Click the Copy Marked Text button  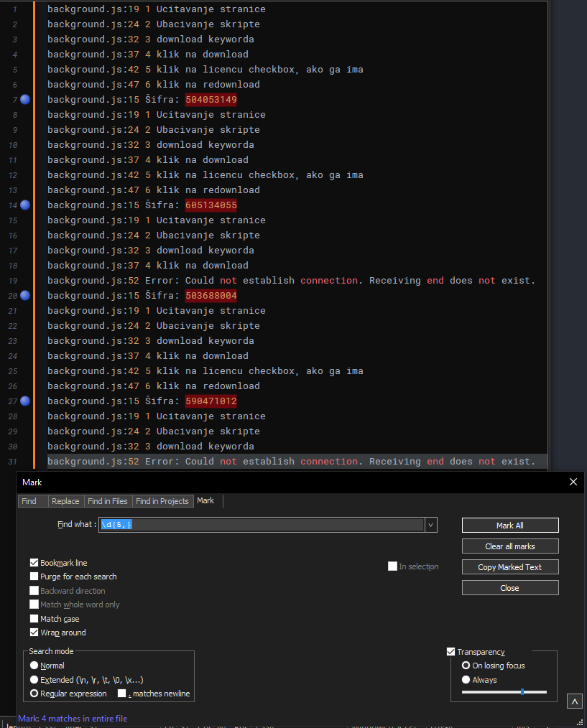(510, 567)
